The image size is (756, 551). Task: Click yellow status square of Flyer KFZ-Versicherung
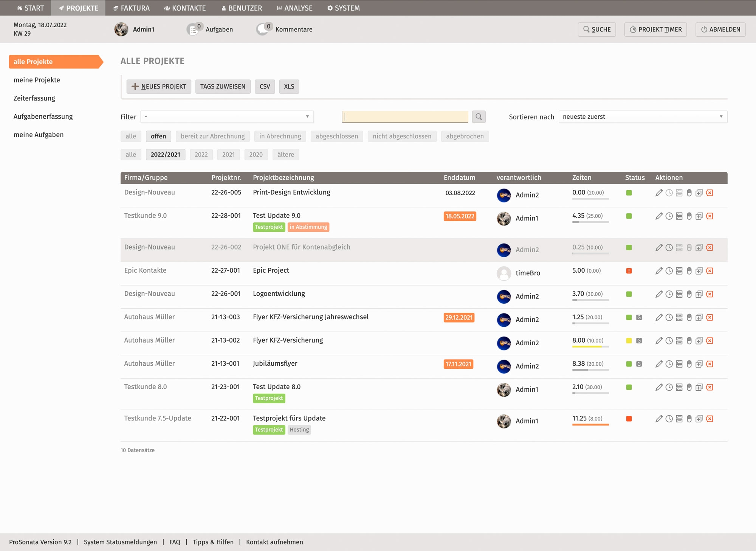(x=629, y=341)
